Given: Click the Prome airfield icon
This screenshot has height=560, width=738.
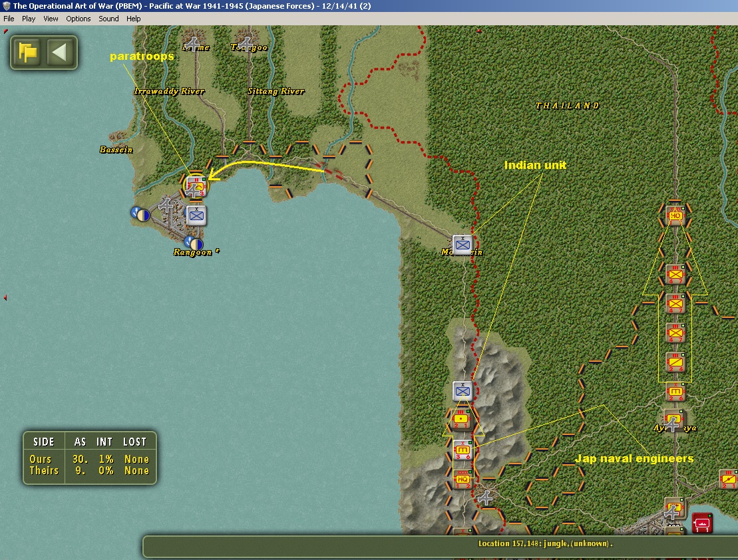Looking at the screenshot, I should point(193,43).
